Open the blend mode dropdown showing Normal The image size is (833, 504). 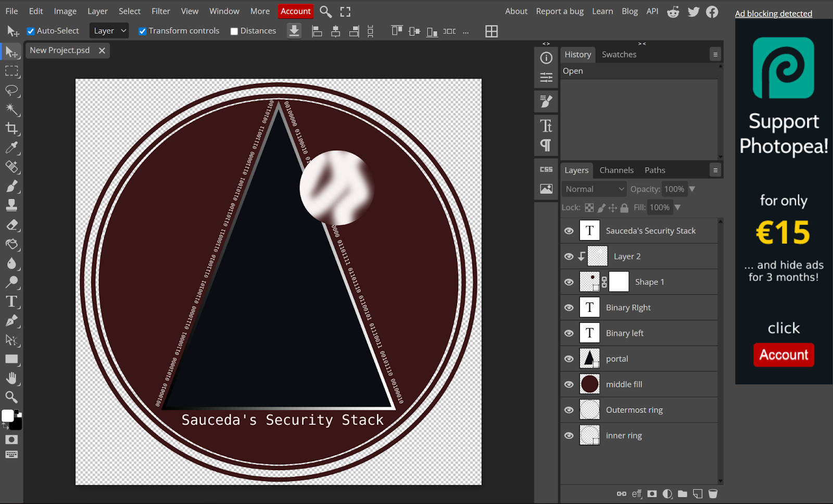(594, 189)
